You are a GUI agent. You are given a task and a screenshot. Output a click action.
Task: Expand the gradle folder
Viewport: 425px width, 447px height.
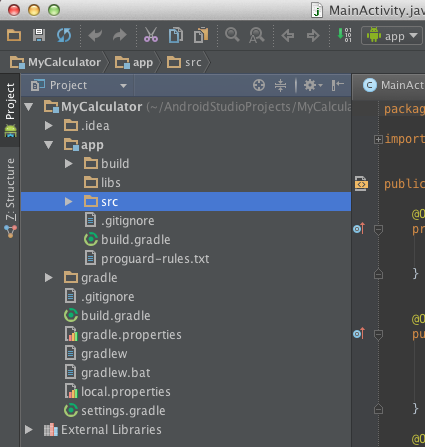(x=49, y=278)
